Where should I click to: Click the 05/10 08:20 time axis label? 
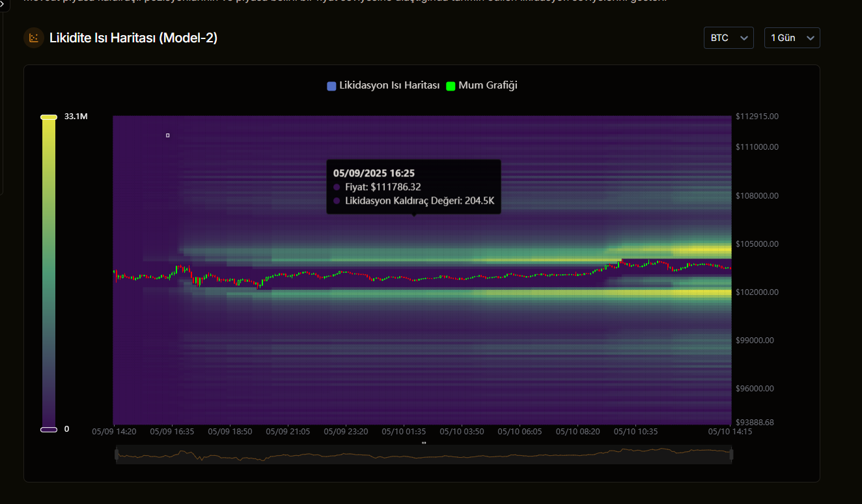(578, 431)
